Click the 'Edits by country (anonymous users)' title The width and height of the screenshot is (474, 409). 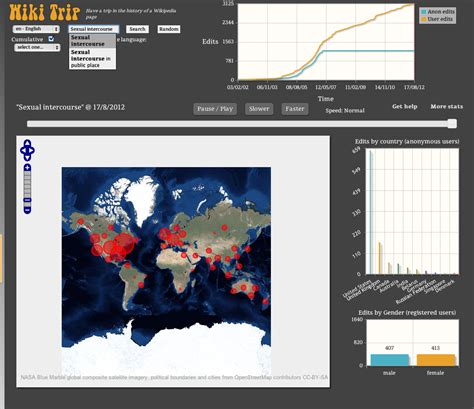407,141
